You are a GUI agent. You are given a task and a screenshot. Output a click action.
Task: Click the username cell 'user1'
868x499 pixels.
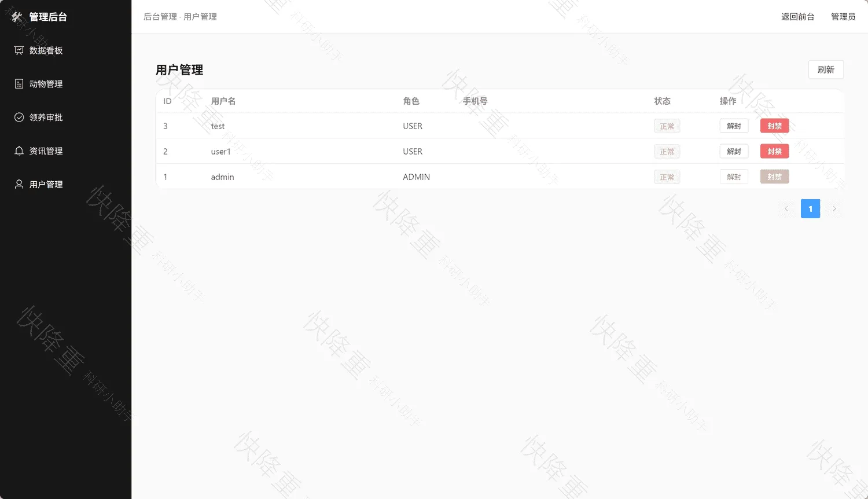(x=221, y=152)
